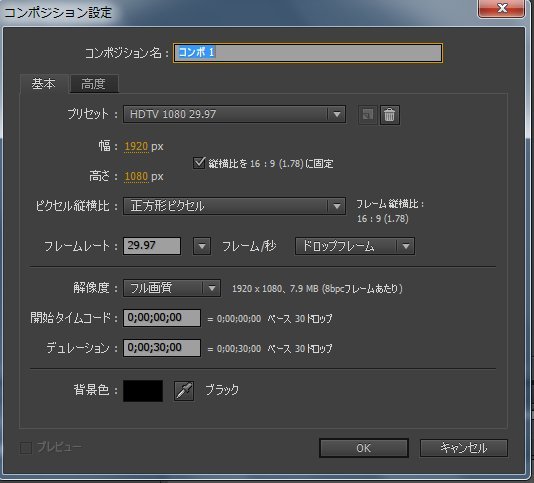Image resolution: width=534 pixels, height=483 pixels.
Task: Click the 幅 value 1920
Action: point(136,146)
